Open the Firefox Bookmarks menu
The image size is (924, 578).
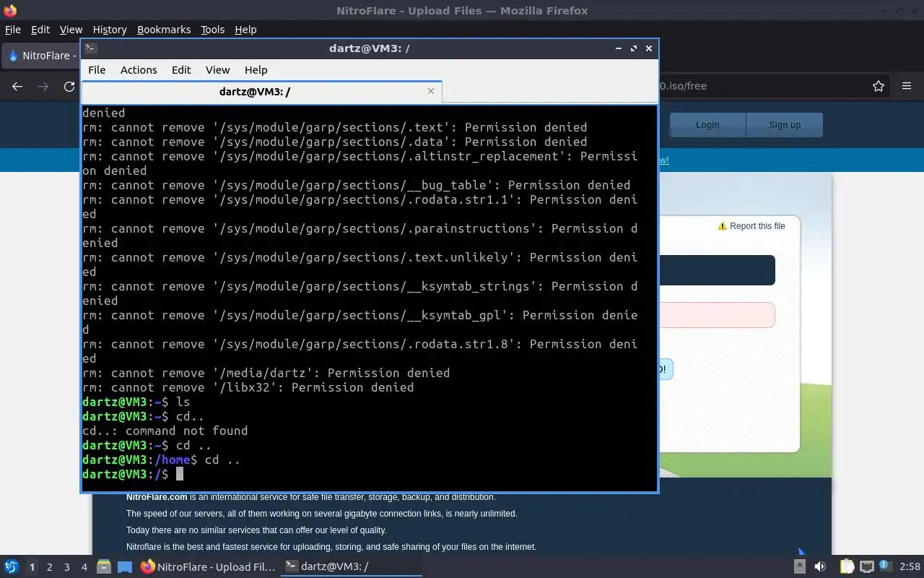pyautogui.click(x=164, y=30)
